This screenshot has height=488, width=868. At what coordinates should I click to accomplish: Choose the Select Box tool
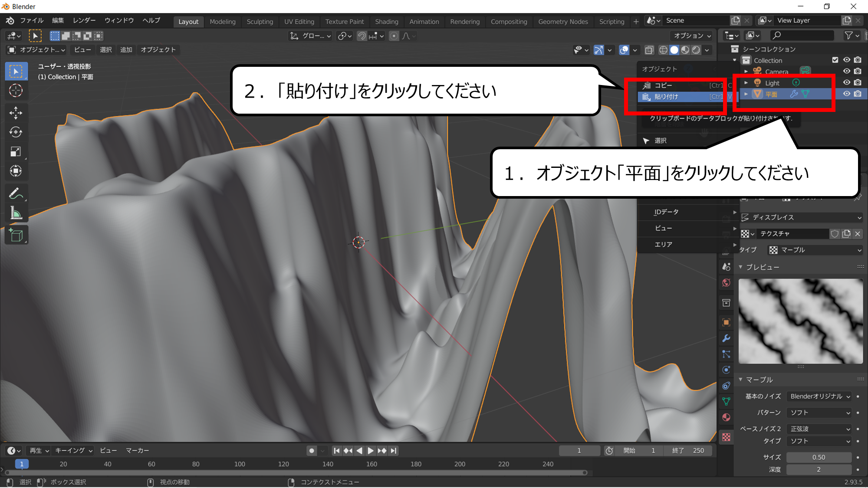[x=16, y=71]
